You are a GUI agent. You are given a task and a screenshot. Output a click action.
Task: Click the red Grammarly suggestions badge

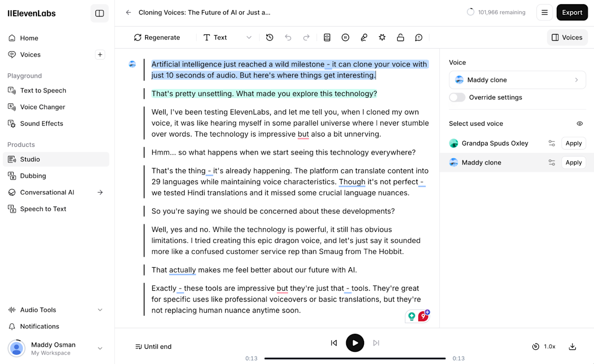[423, 316]
